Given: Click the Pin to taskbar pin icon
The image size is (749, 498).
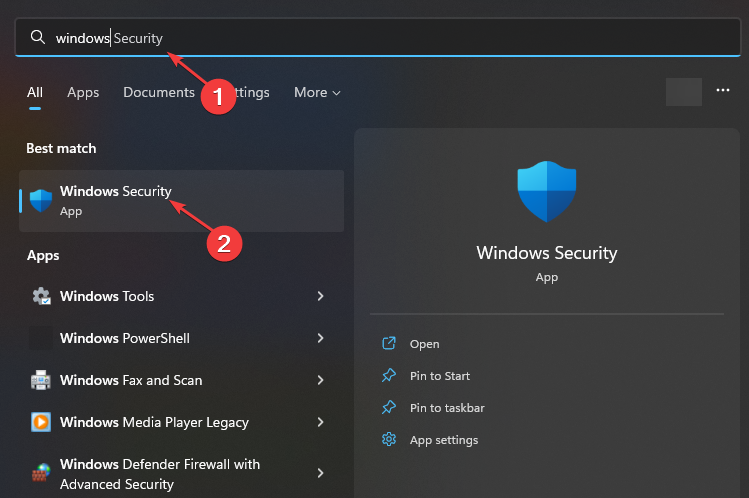Looking at the screenshot, I should [x=389, y=407].
